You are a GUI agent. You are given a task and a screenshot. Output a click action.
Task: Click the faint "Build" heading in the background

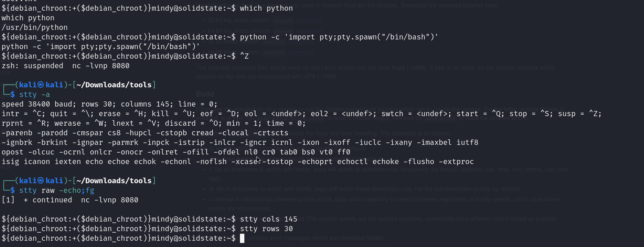[x=205, y=94]
